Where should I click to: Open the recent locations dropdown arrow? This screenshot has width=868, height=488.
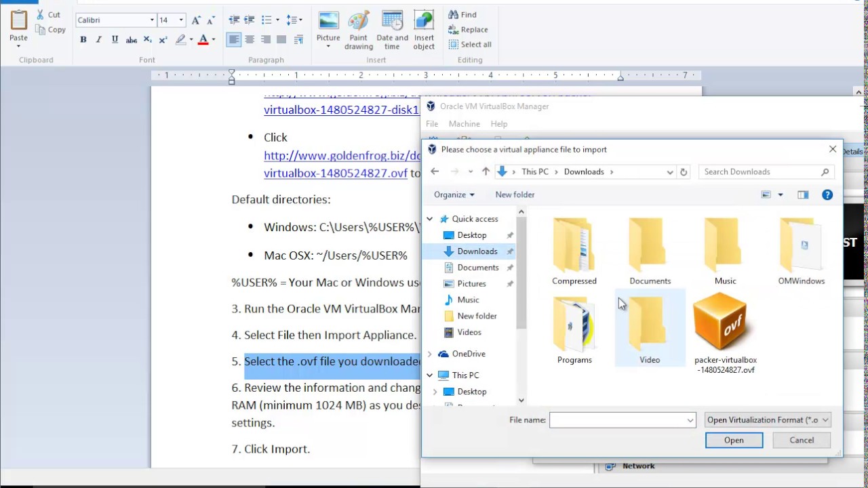point(471,172)
